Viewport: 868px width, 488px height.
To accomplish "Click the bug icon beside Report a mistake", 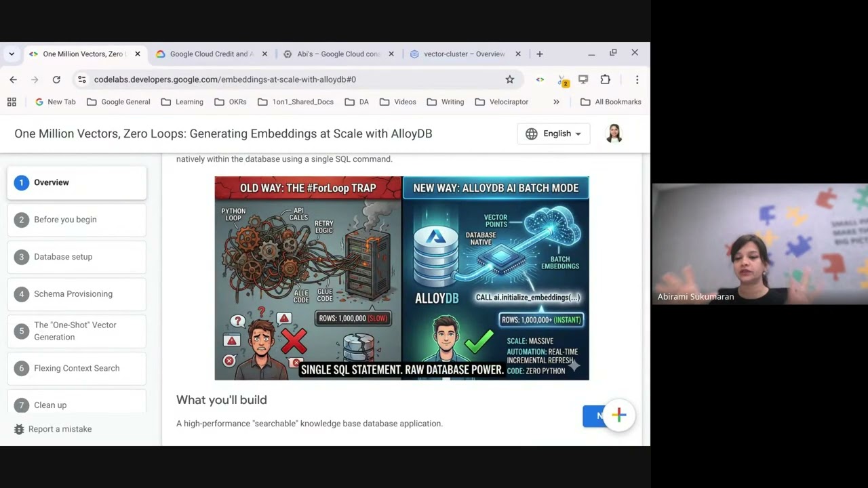I will point(19,429).
